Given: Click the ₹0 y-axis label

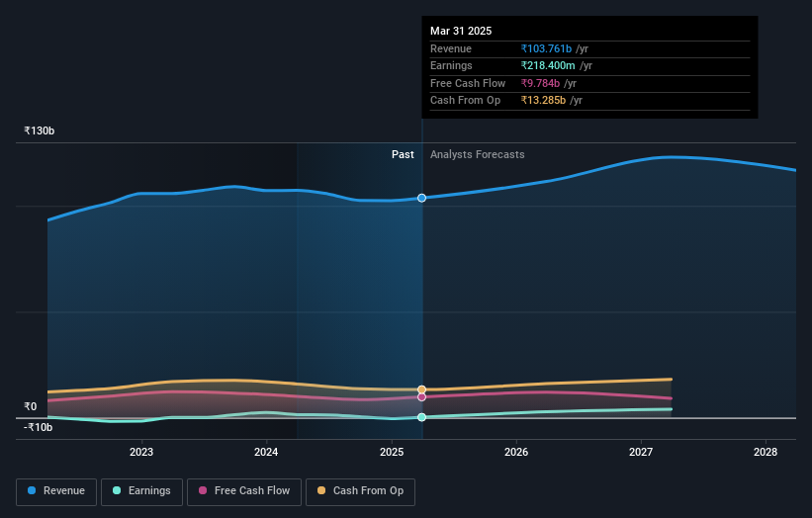Looking at the screenshot, I should click(31, 406).
